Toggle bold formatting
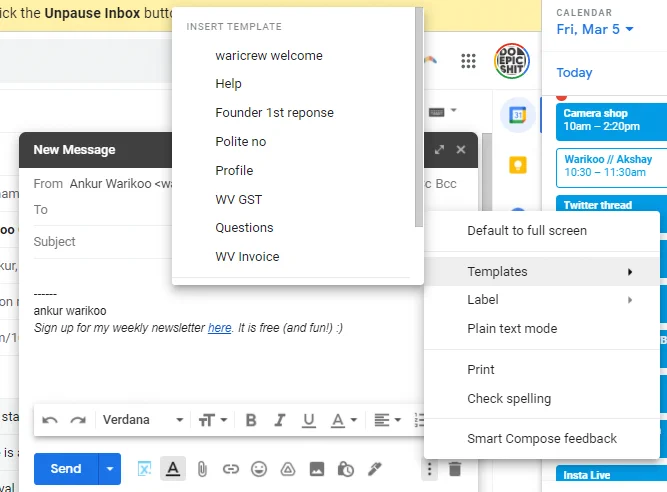 pyautogui.click(x=251, y=420)
